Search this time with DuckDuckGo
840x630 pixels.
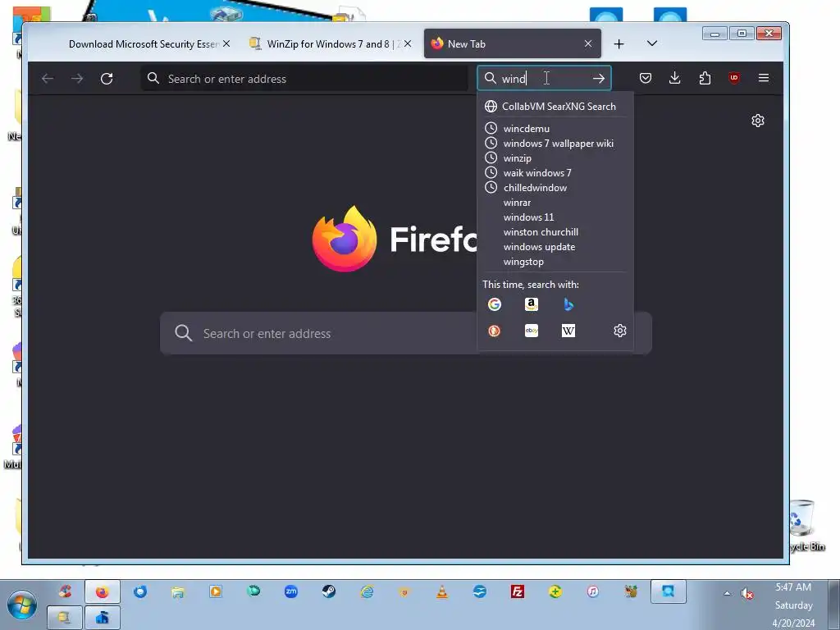(x=495, y=331)
